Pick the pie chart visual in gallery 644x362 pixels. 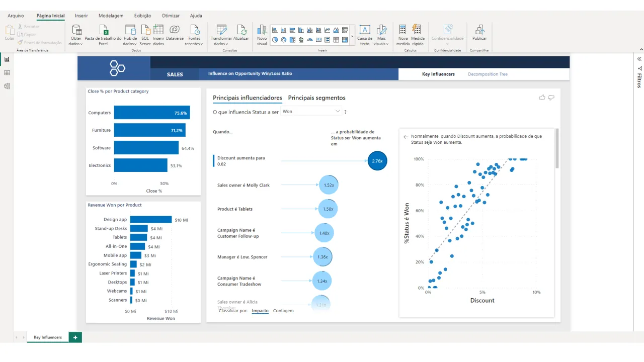pyautogui.click(x=275, y=40)
